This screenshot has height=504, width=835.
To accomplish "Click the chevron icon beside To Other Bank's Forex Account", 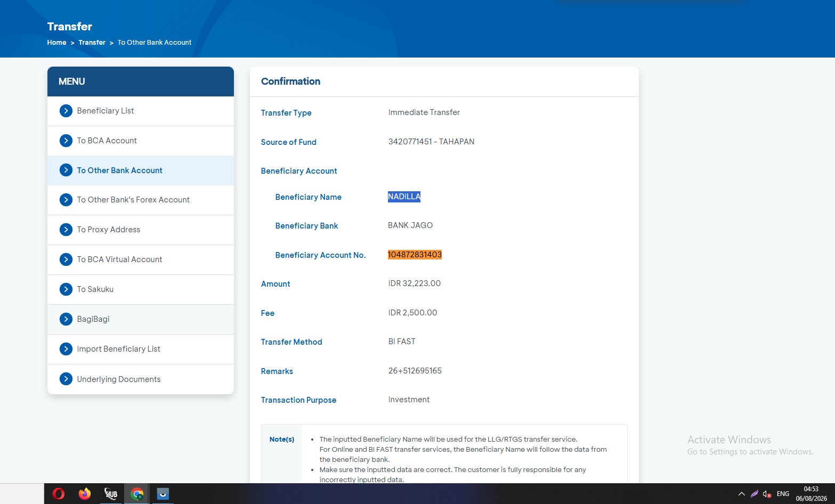I will pyautogui.click(x=66, y=200).
